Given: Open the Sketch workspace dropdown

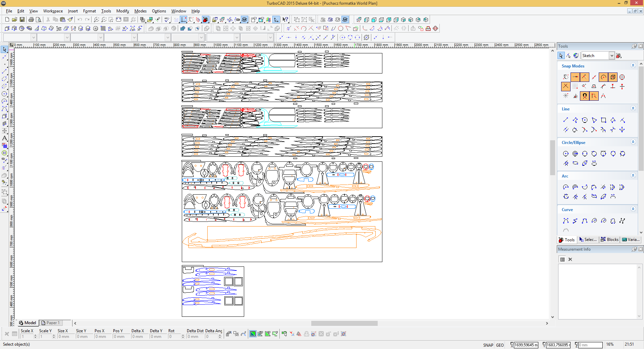Looking at the screenshot, I should [611, 56].
